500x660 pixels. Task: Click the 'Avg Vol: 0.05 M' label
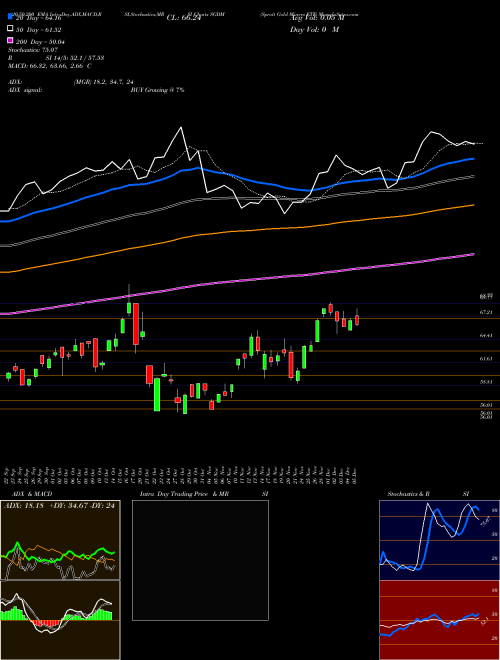pos(317,18)
